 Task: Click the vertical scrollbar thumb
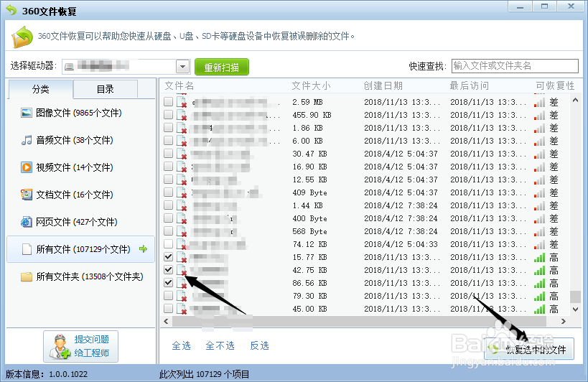pos(575,297)
